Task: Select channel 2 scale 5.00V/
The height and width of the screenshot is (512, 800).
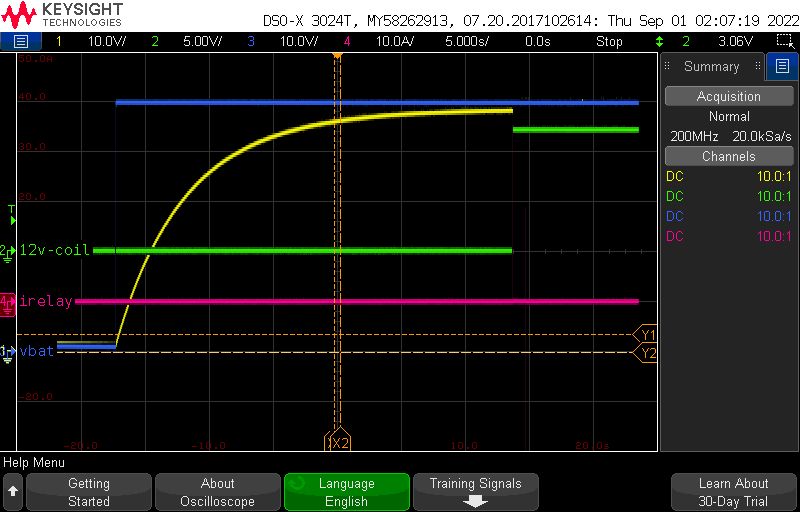Action: pyautogui.click(x=203, y=41)
